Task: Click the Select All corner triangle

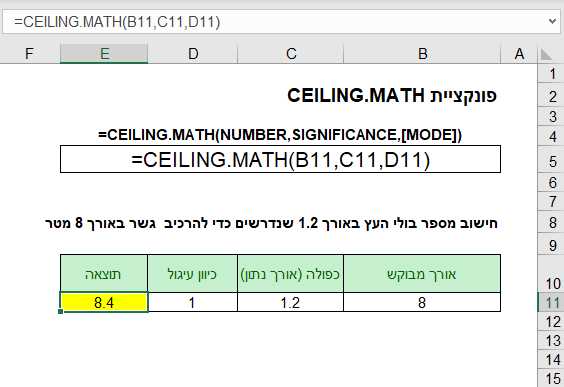Action: click(x=546, y=55)
